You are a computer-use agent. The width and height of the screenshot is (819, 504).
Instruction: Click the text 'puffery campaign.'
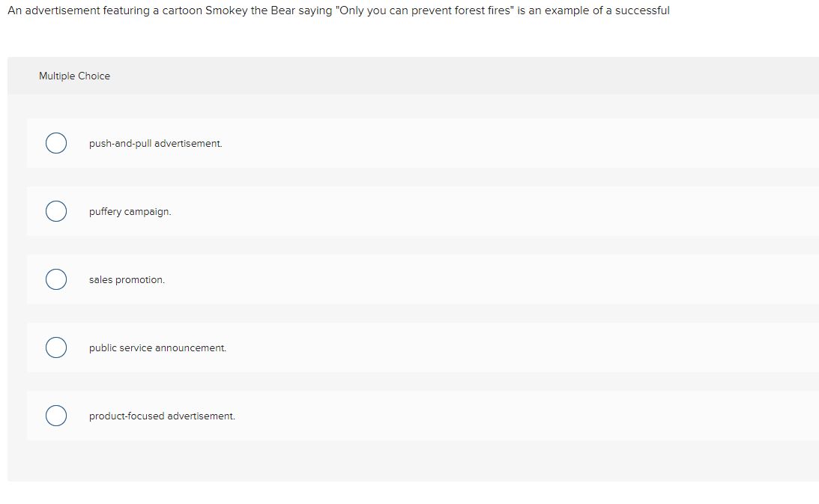tap(130, 211)
